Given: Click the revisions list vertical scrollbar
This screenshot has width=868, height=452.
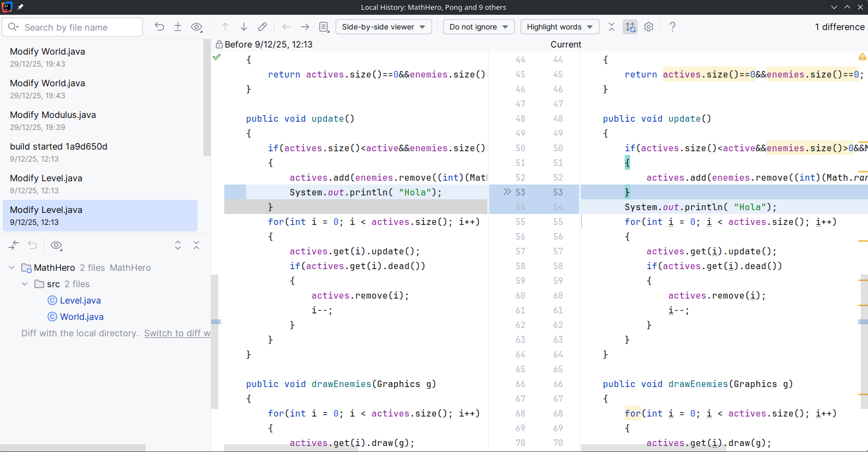Looking at the screenshot, I should [x=207, y=98].
